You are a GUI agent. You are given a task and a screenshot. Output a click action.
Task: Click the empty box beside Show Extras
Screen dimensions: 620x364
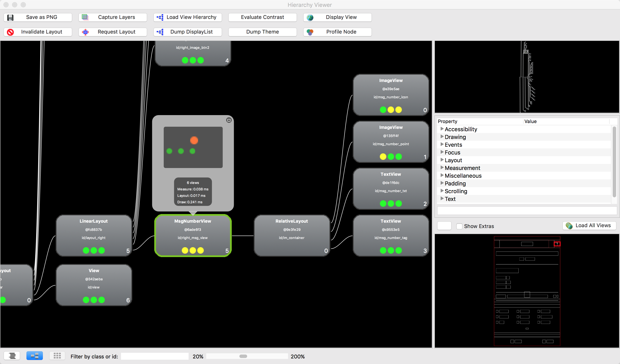444,226
